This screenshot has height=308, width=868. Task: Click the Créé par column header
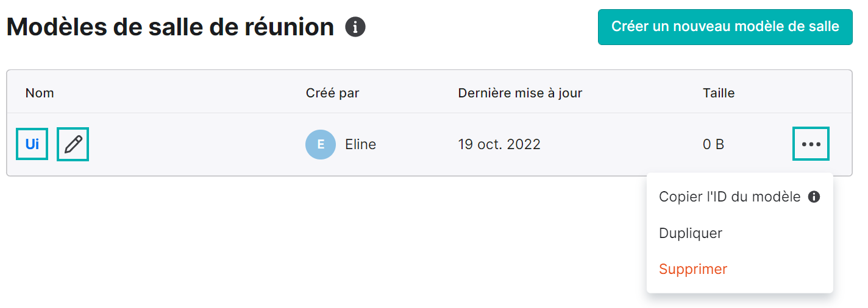tap(332, 93)
